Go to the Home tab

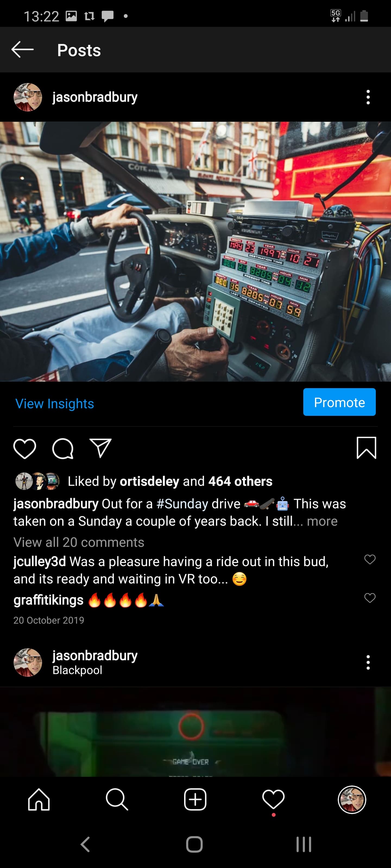[x=39, y=800]
